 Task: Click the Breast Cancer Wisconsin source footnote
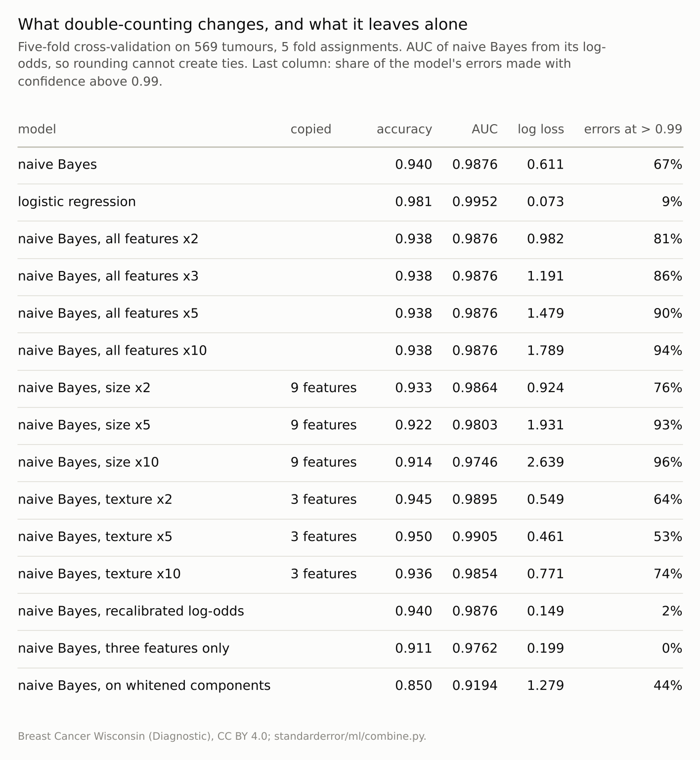tap(222, 736)
